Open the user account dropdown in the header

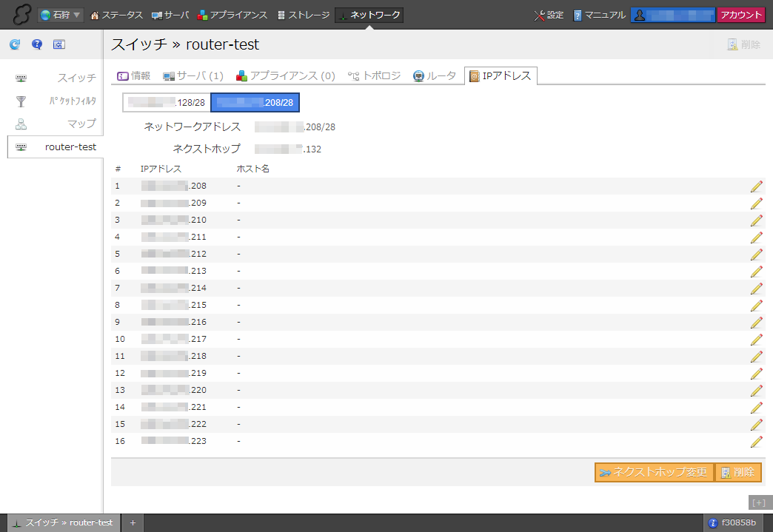[672, 15]
